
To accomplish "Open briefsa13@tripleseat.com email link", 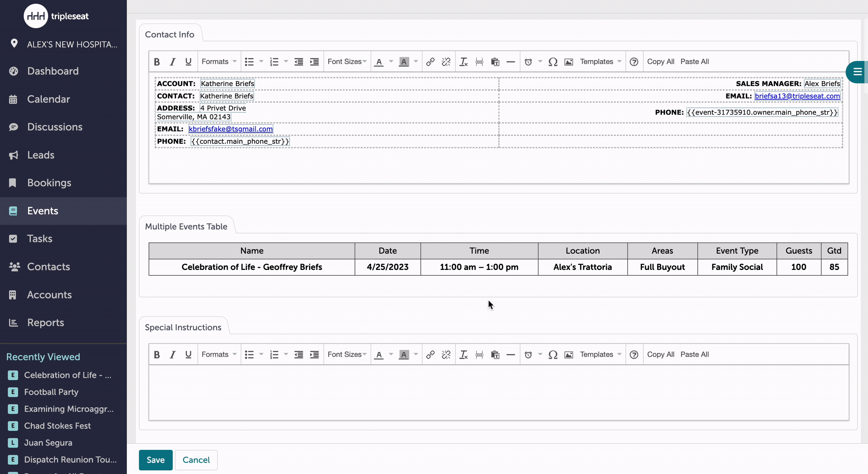I will point(797,96).
